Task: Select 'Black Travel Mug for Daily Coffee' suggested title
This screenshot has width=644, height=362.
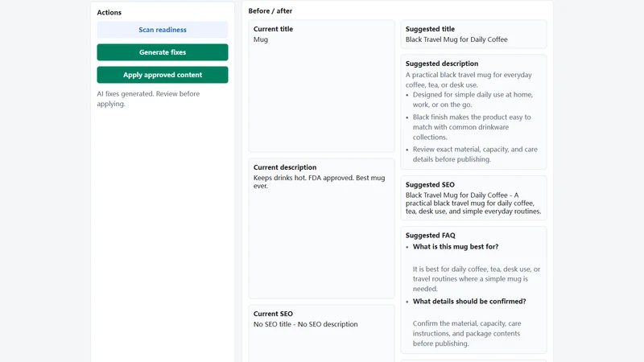Action: (x=456, y=39)
